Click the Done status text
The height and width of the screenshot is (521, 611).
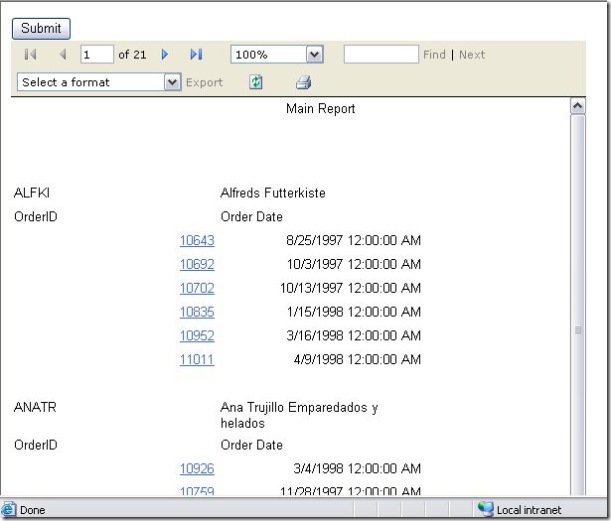[32, 510]
